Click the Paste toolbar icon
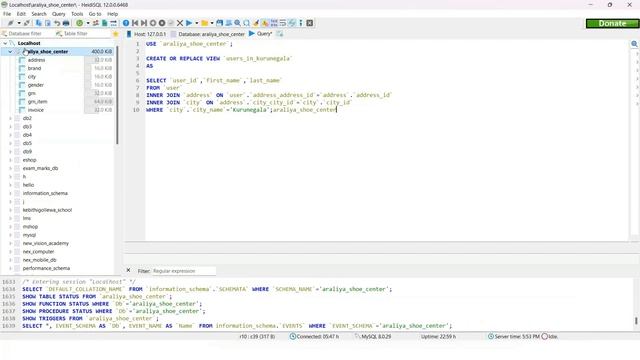 click(x=48, y=23)
